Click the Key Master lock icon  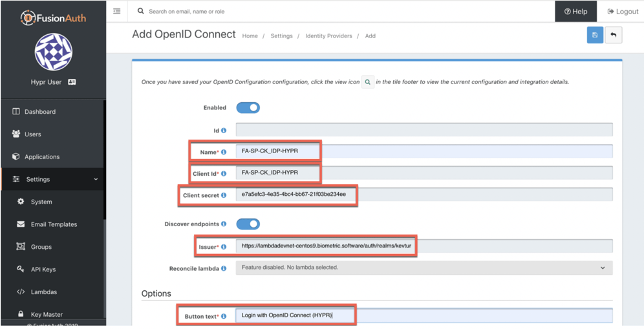(21, 313)
